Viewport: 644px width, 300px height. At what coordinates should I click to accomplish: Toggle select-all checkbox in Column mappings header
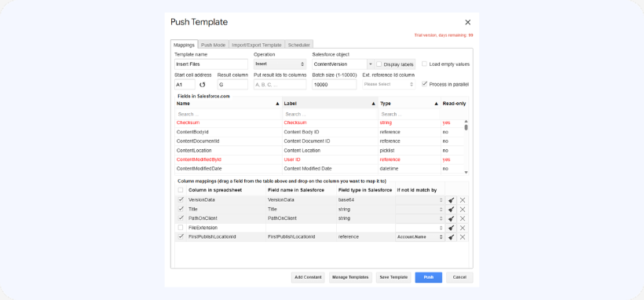[181, 190]
